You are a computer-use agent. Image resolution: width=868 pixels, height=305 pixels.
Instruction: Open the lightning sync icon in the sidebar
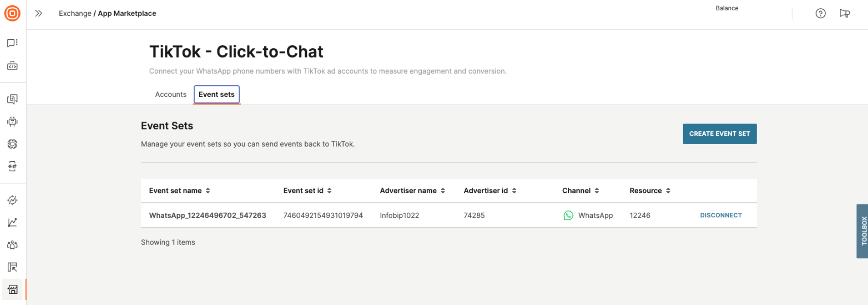tap(12, 200)
